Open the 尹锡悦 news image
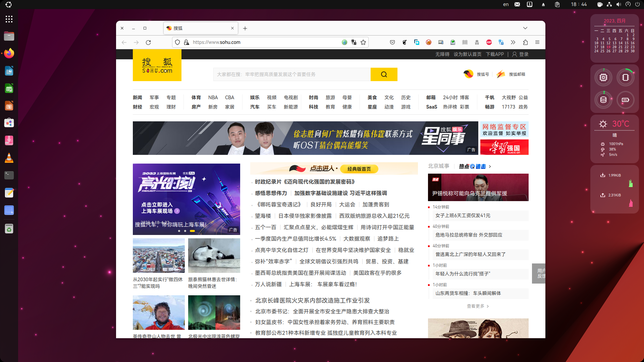This screenshot has width=644, height=362. click(x=478, y=187)
